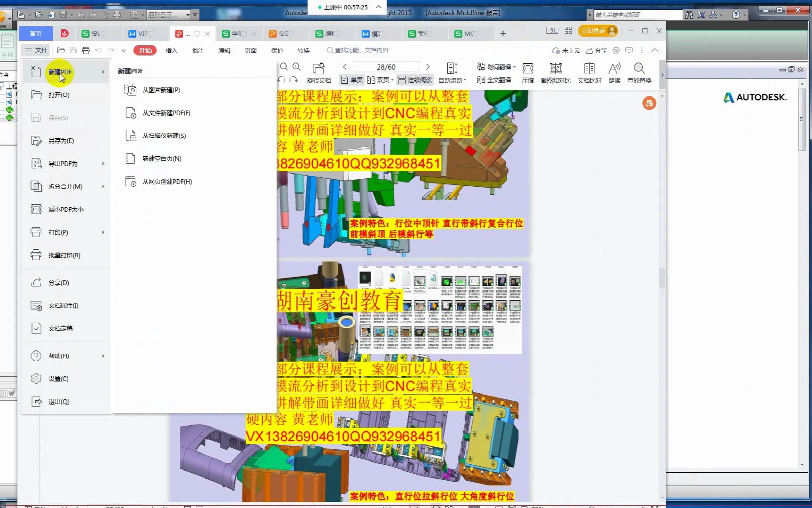
Task: Open the 文件 menu button
Action: click(36, 50)
